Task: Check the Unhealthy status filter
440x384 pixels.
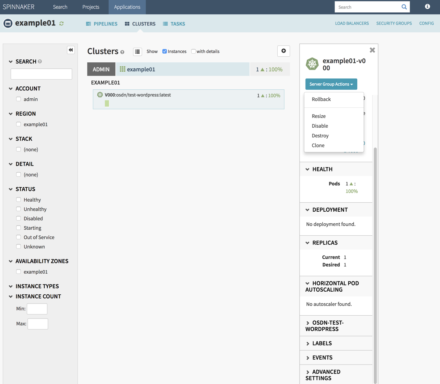Action: [19, 209]
